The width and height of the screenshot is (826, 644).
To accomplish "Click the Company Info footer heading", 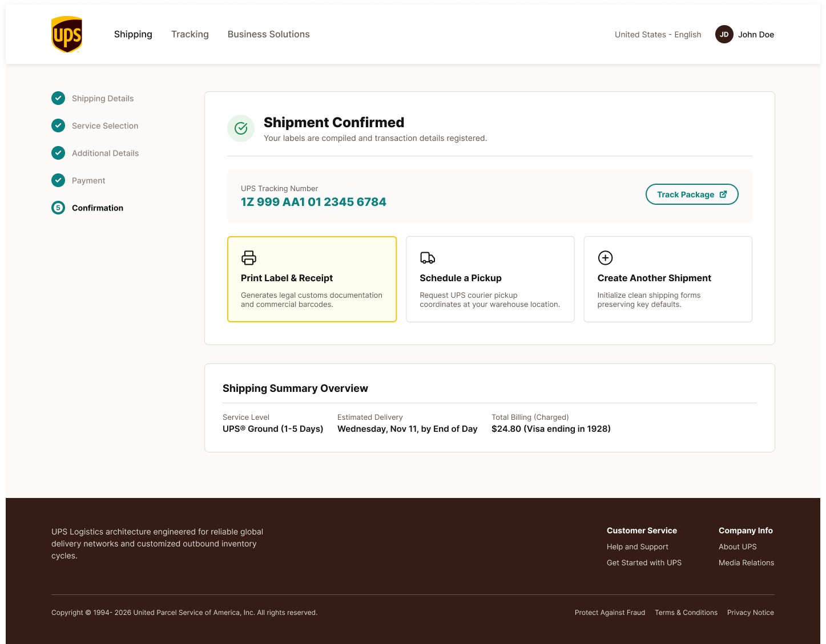I will point(746,530).
